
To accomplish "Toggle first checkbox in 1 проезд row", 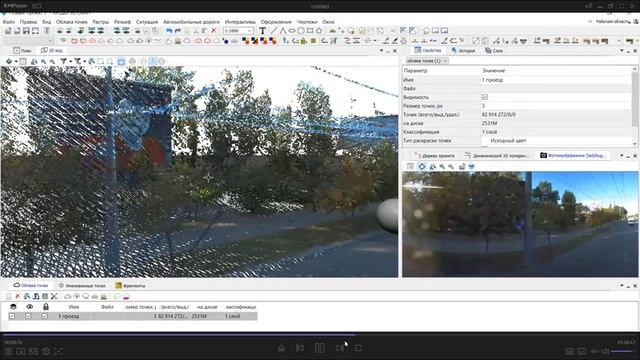I will [x=12, y=316].
